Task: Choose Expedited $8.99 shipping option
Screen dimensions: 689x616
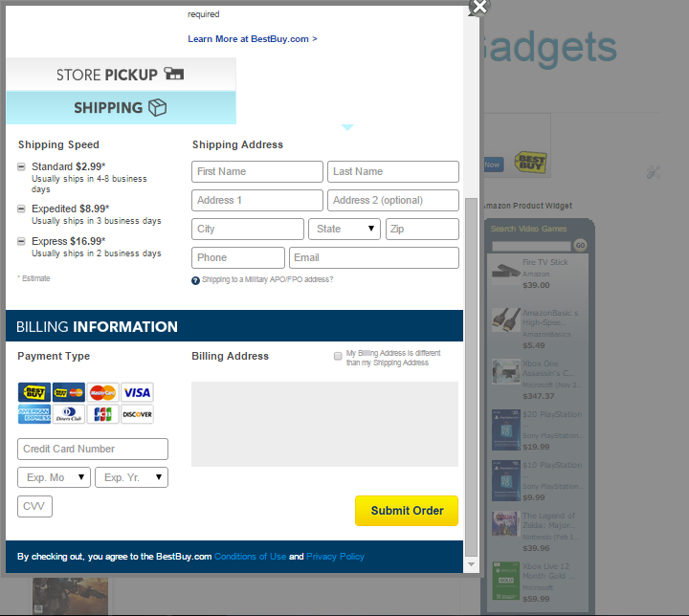Action: (x=22, y=209)
